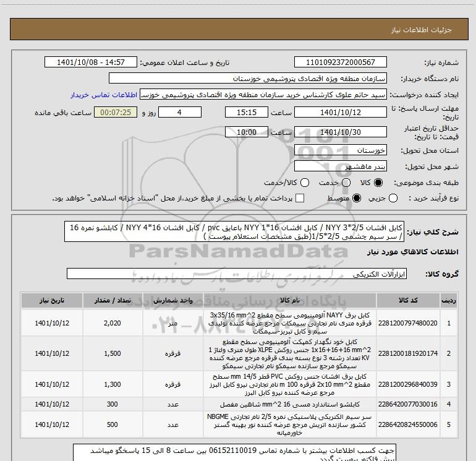Choose the جزیی purchase type radio
This screenshot has height=461, width=476.
point(393,199)
